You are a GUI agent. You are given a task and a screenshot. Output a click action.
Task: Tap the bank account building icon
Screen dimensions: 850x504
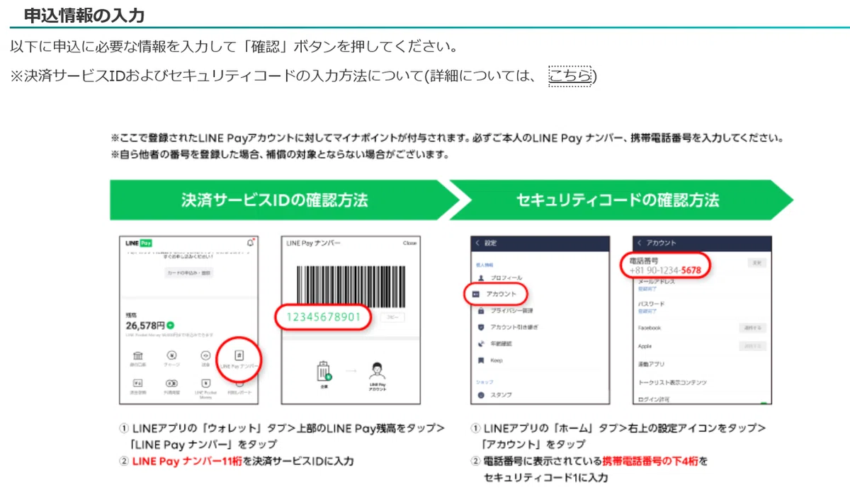137,355
